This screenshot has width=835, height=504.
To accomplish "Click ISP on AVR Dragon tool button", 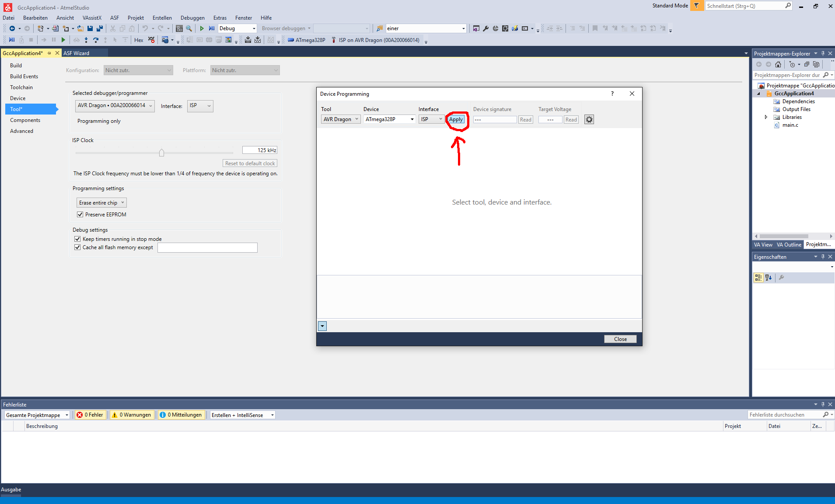I will [x=375, y=40].
